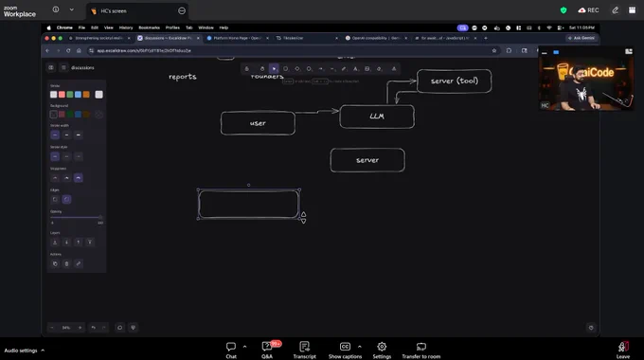Image resolution: width=644 pixels, height=360 pixels.
Task: Choose artist sloppiness level
Action: pyautogui.click(x=66, y=177)
